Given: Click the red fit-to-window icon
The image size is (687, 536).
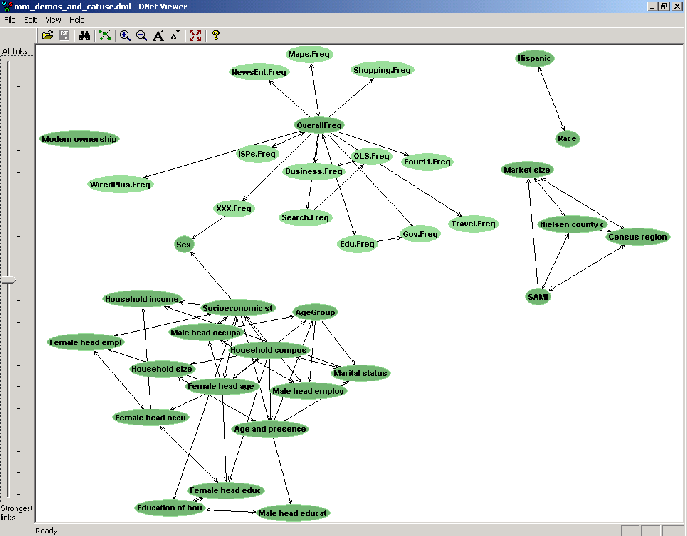Looking at the screenshot, I should click(195, 35).
